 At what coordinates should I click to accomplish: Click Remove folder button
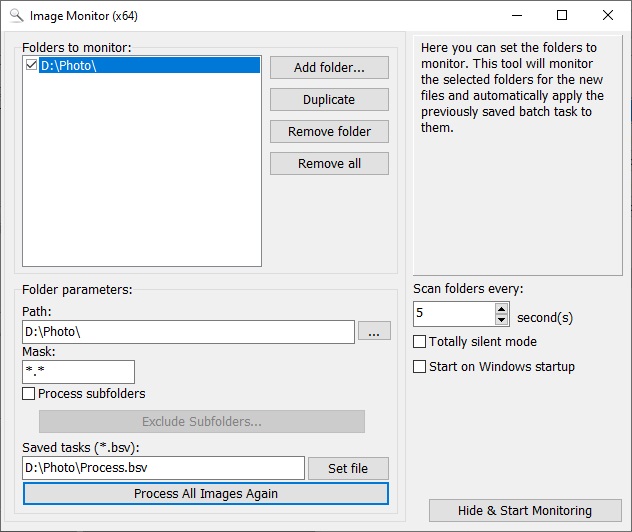329,132
